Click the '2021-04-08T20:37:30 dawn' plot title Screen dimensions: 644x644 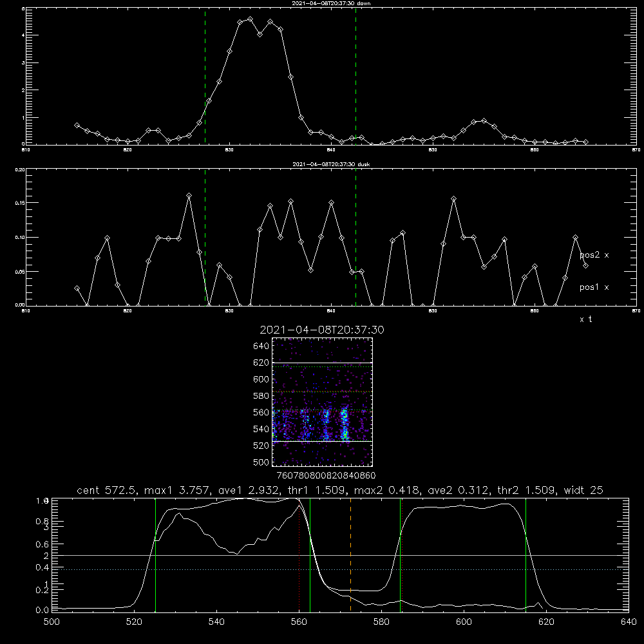coord(332,3)
